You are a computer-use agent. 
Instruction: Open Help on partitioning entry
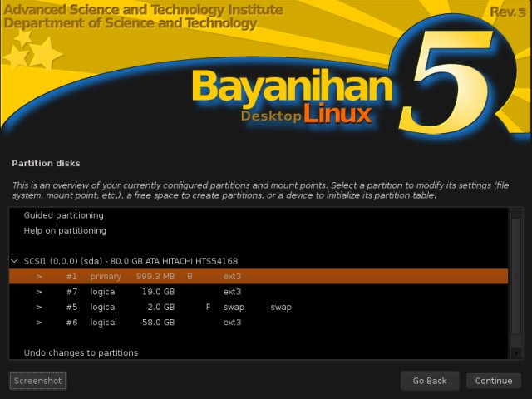click(x=65, y=230)
